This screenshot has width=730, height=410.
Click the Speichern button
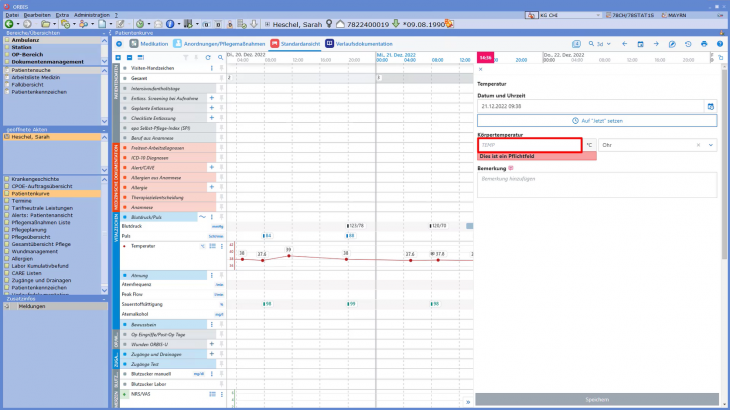point(597,399)
